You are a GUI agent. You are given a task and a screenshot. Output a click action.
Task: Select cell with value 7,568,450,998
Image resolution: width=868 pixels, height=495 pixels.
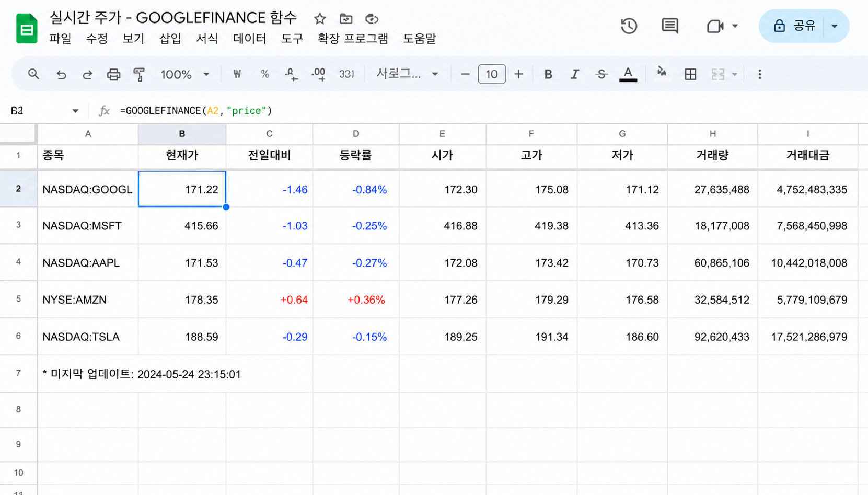pyautogui.click(x=808, y=226)
